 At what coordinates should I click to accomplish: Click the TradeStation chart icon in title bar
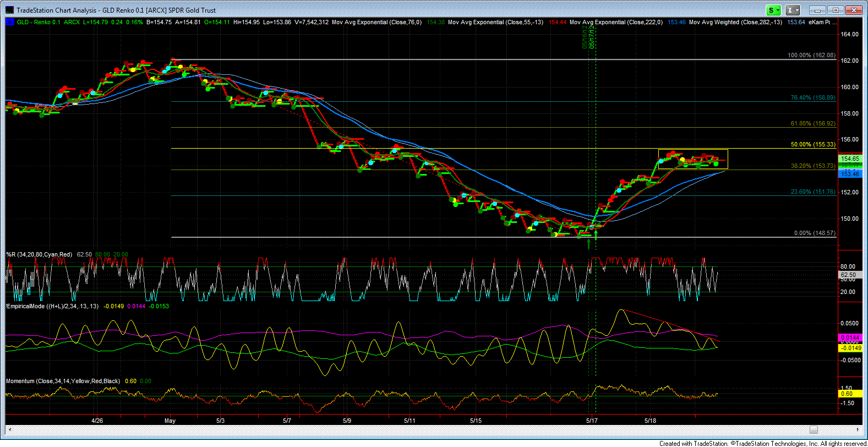tap(9, 10)
